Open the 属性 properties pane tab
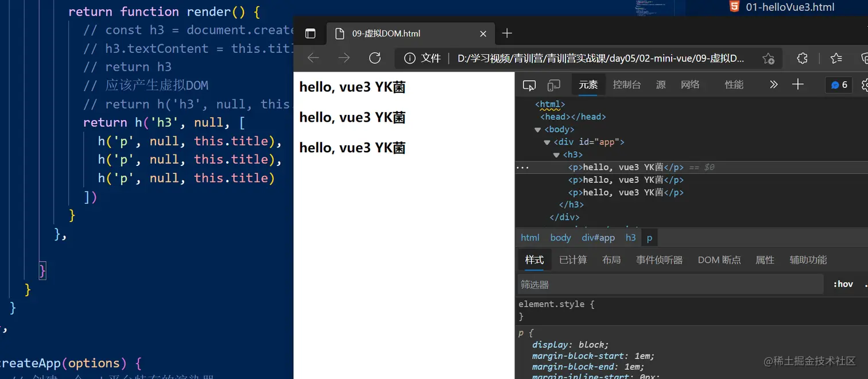Screen dimensions: 868x379 [x=765, y=260]
